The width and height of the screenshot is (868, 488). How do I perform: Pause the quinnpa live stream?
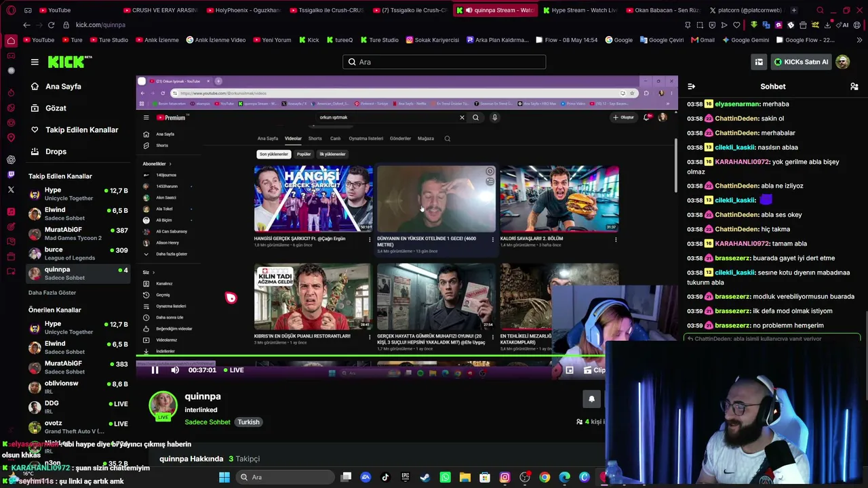click(155, 370)
